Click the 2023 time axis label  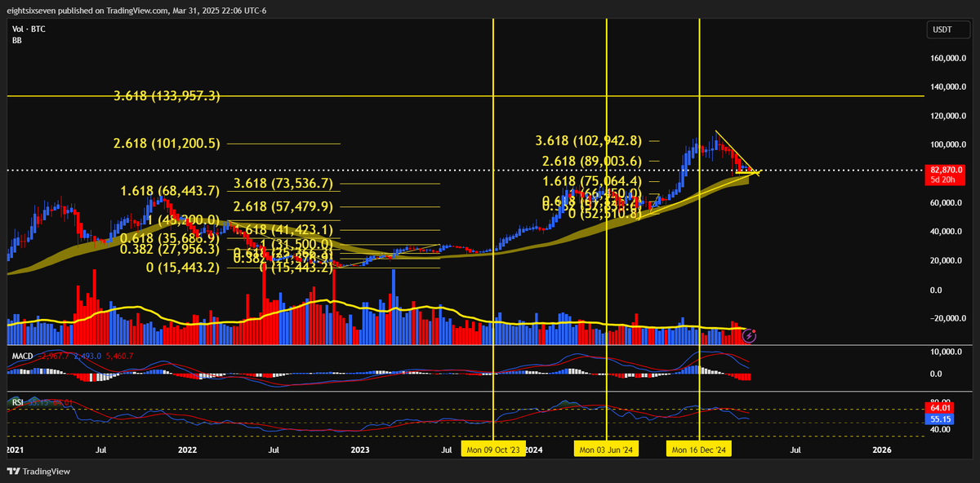[x=360, y=450]
